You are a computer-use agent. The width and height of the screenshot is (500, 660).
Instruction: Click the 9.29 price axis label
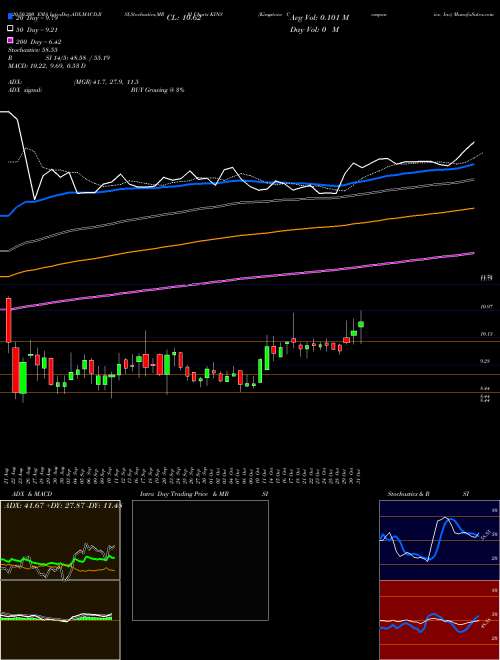coord(485,361)
